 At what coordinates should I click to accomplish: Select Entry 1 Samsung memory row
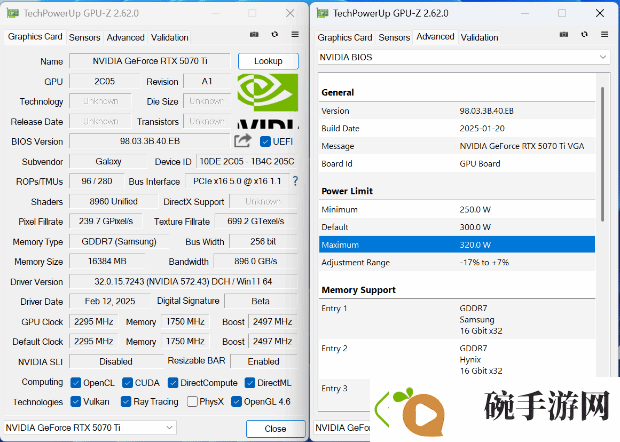[x=457, y=319]
